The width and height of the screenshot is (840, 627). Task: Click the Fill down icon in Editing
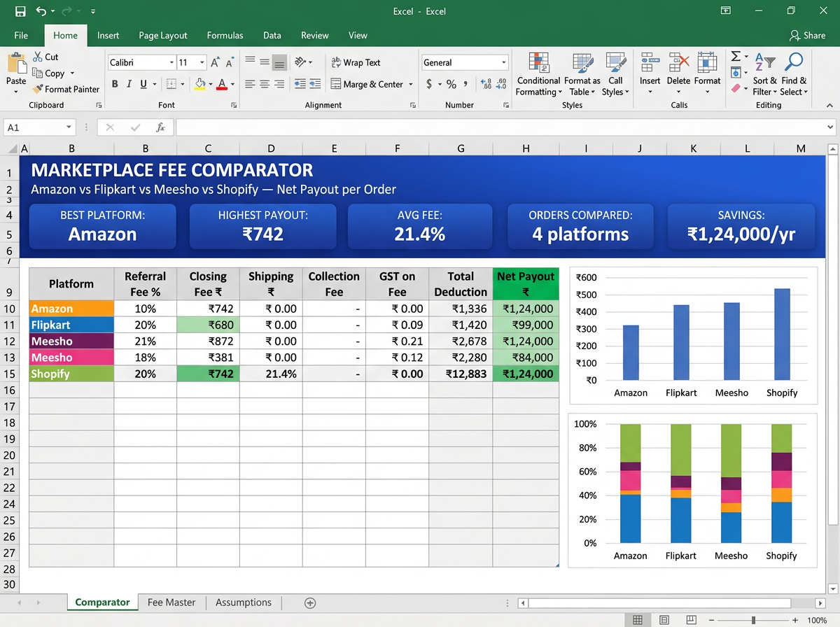click(736, 72)
